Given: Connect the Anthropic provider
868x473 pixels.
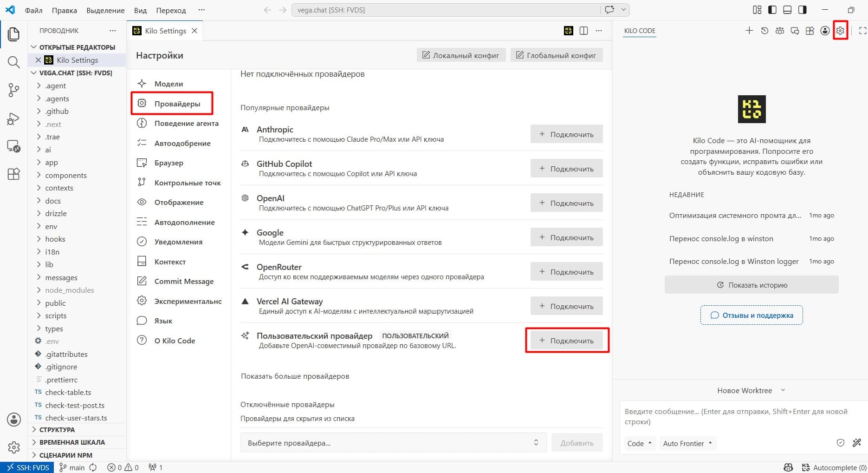Looking at the screenshot, I should coord(566,134).
